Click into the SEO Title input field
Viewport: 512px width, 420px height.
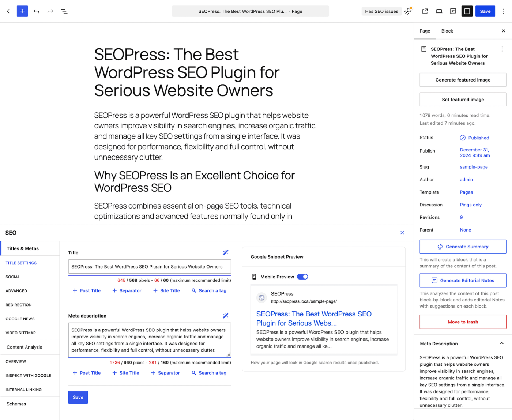click(150, 267)
